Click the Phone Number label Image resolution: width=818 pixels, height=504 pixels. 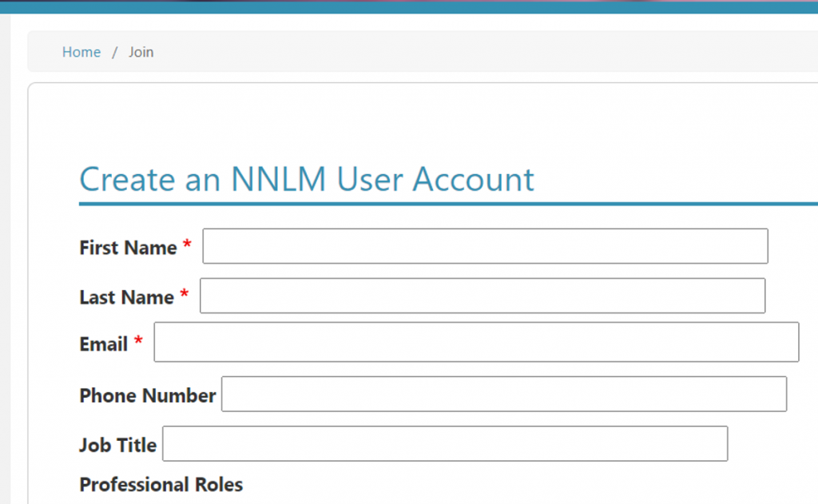coord(148,395)
